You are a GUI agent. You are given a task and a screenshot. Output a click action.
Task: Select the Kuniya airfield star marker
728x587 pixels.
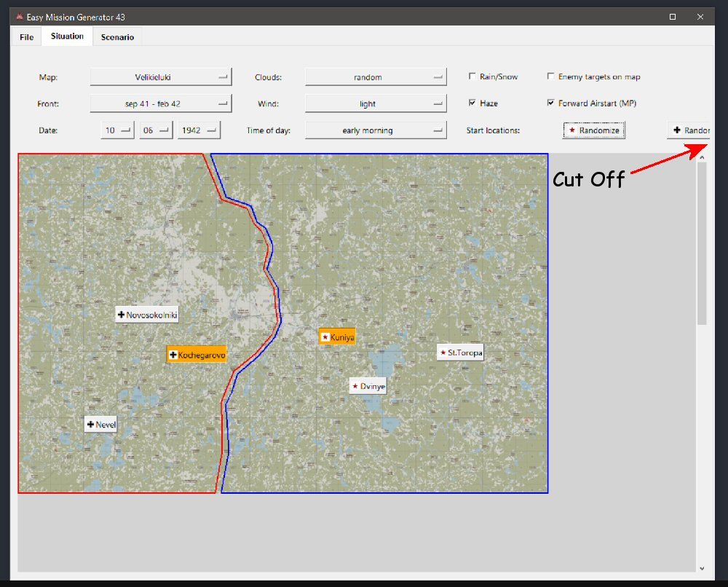[x=337, y=336]
